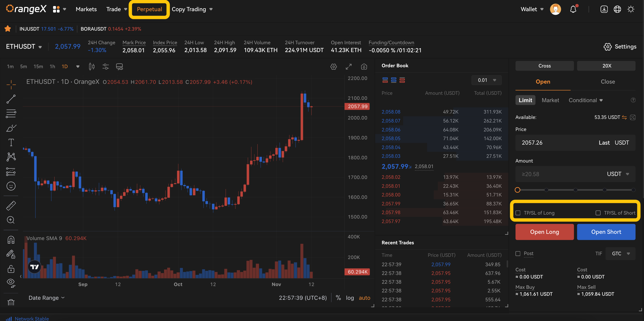Open the Markets menu
644x321 pixels.
pyautogui.click(x=86, y=9)
